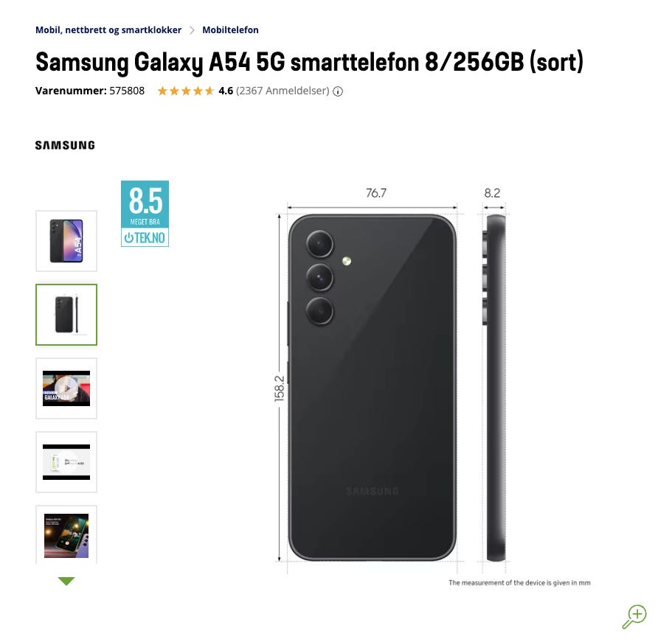Image resolution: width=672 pixels, height=642 pixels.
Task: Select the first A54 front and back thumbnail
Action: 66,241
